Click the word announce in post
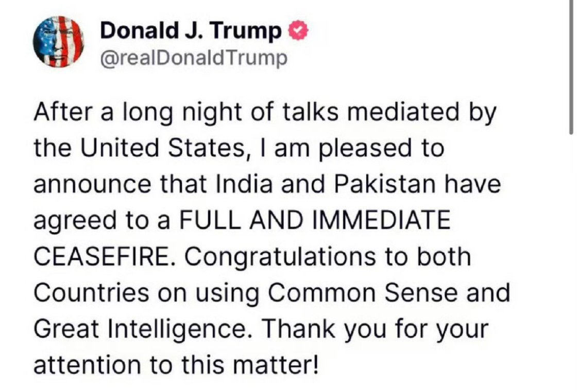 92,184
